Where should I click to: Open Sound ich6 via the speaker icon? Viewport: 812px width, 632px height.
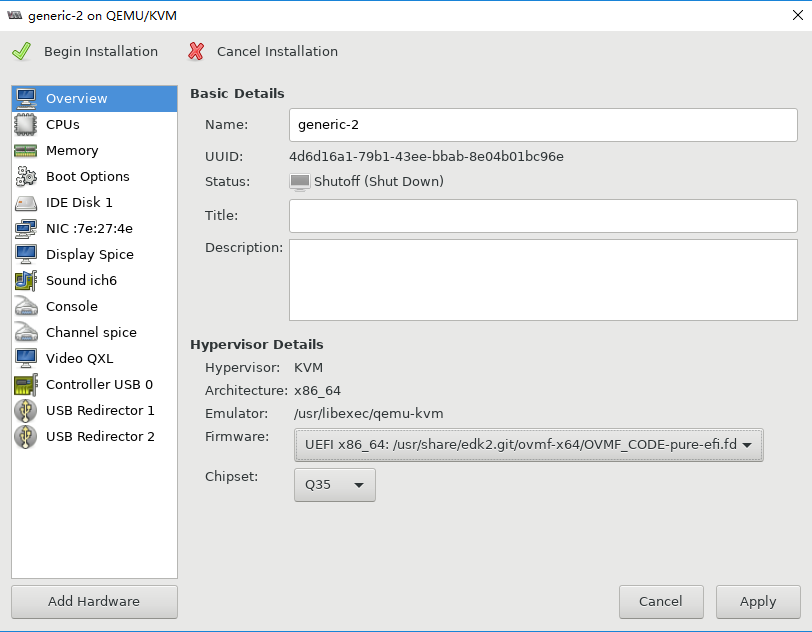coord(25,280)
